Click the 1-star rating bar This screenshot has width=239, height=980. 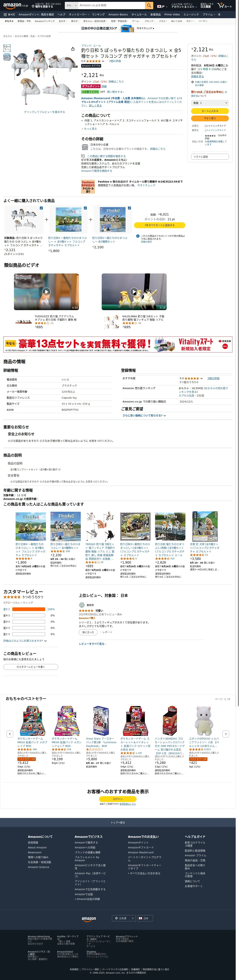click(29, 634)
